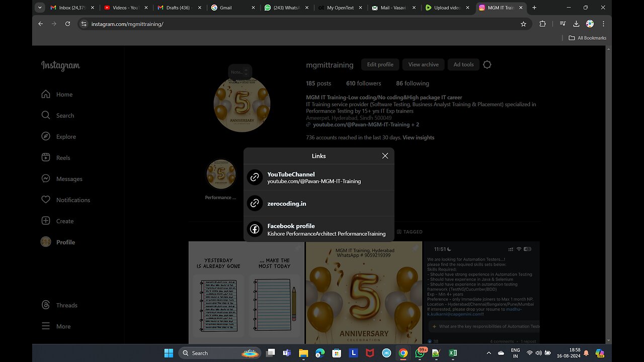
Task: Open WhatsApp from taskbar
Action: coord(420,353)
